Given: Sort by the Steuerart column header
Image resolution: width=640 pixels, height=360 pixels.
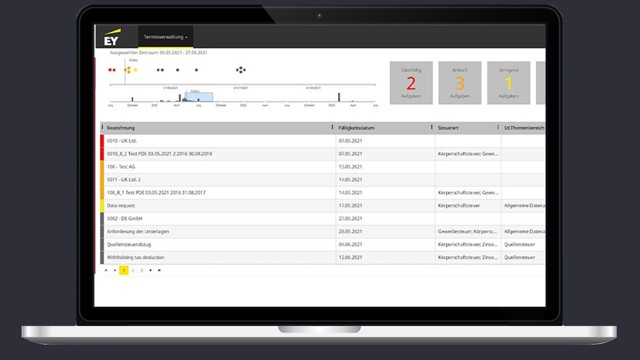Looking at the screenshot, I should (x=448, y=128).
